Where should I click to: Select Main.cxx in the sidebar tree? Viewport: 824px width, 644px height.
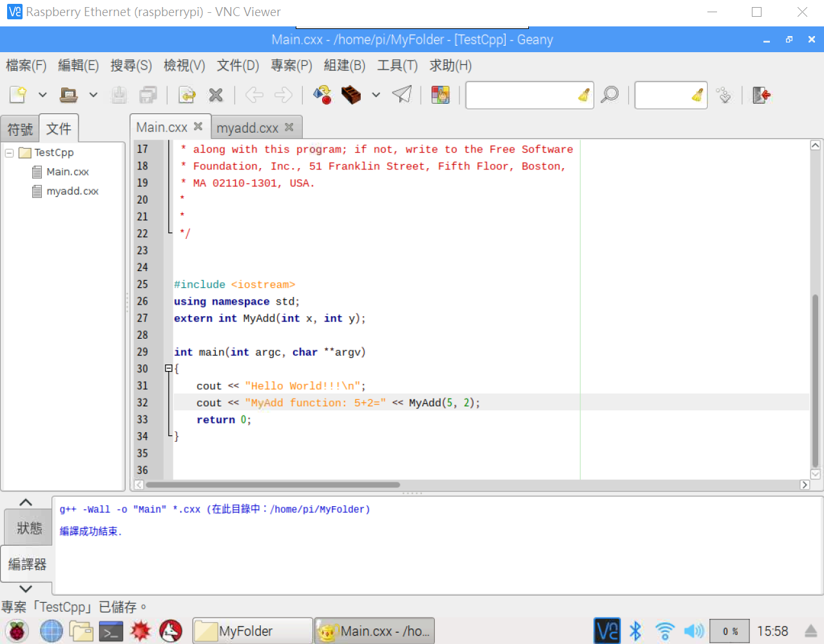pos(68,172)
